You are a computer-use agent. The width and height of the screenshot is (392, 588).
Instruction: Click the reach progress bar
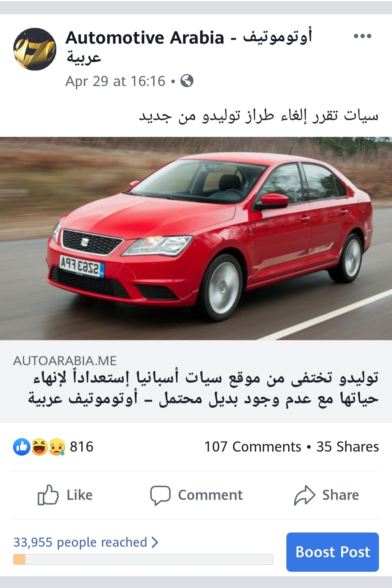pyautogui.click(x=143, y=559)
